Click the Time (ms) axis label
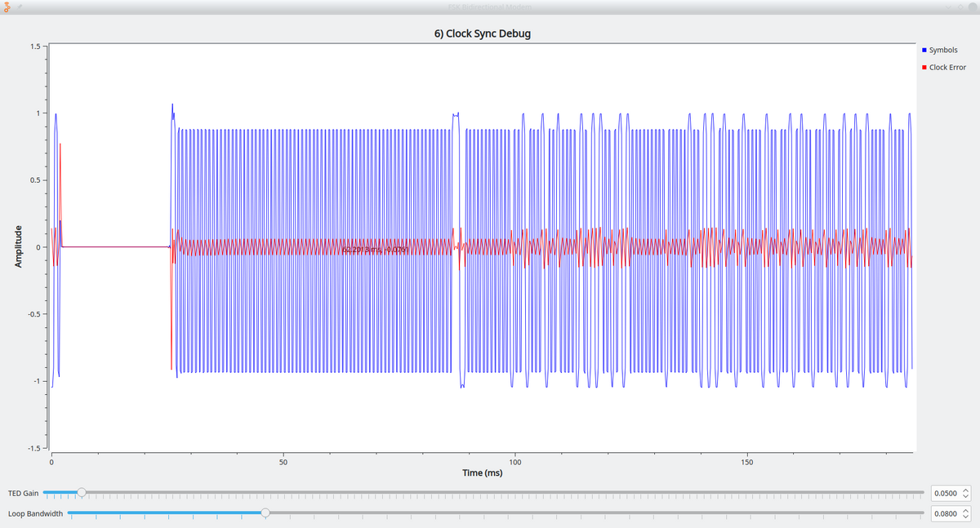The height and width of the screenshot is (528, 980). (481, 472)
